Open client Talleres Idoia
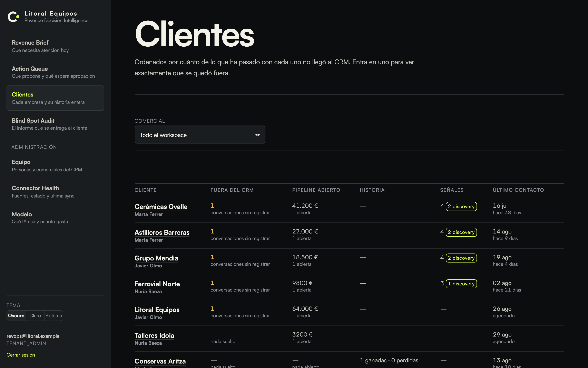This screenshot has width=588, height=368. tap(154, 336)
